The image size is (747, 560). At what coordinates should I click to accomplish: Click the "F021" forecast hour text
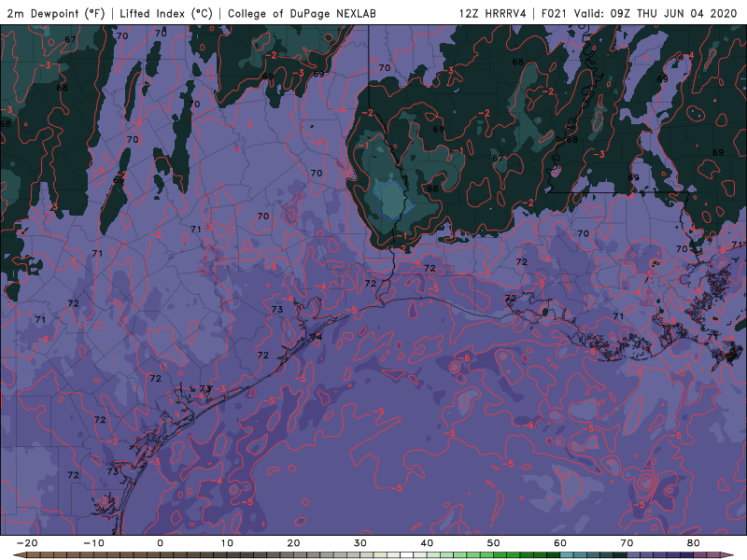[x=554, y=13]
